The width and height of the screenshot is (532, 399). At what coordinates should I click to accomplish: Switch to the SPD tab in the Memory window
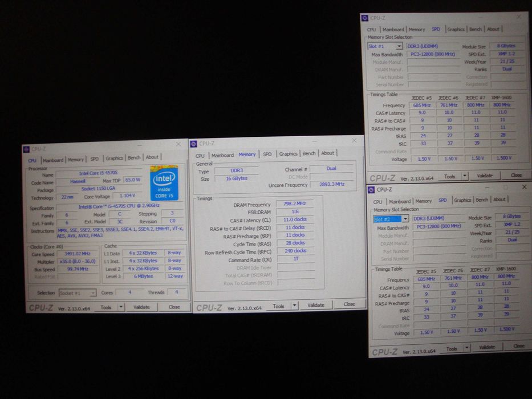tap(267, 154)
